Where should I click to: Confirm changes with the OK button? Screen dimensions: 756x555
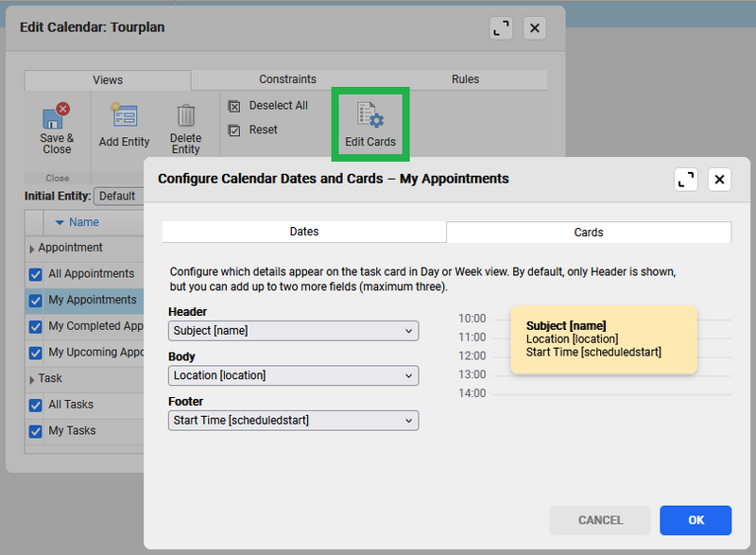pos(696,520)
